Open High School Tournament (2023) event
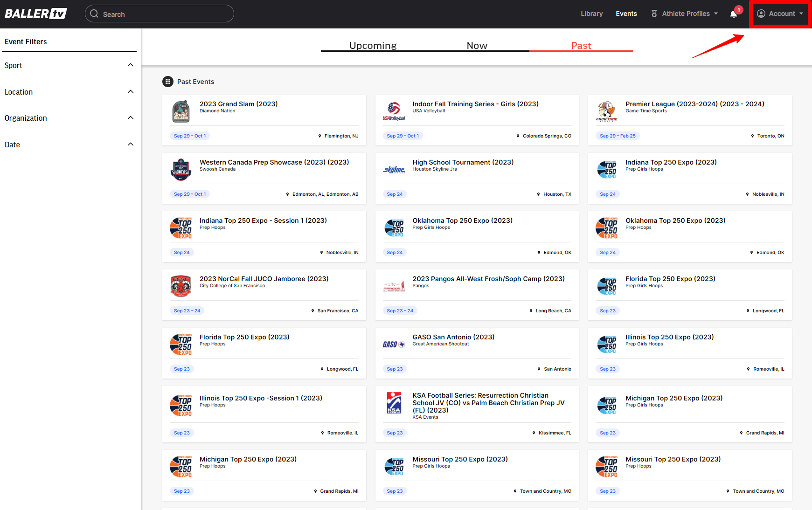The image size is (812, 510). click(x=463, y=162)
